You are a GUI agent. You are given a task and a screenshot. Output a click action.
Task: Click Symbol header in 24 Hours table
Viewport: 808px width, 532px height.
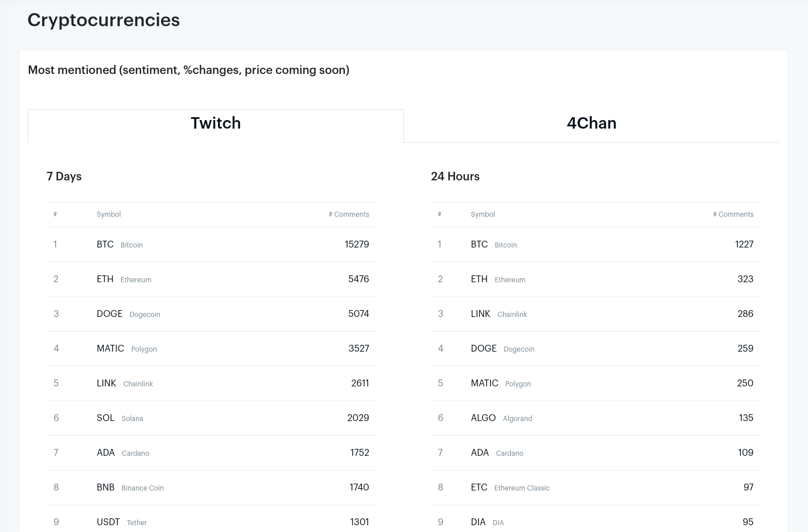pyautogui.click(x=483, y=215)
